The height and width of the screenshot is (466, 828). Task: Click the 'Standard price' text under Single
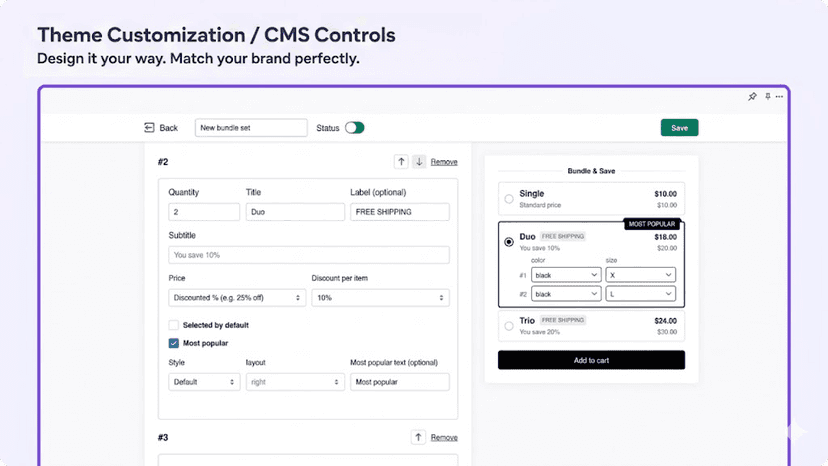tap(540, 205)
